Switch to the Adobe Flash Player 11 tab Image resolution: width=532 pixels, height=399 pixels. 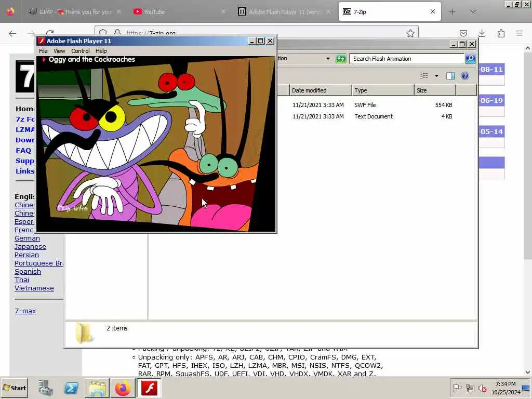(x=284, y=12)
